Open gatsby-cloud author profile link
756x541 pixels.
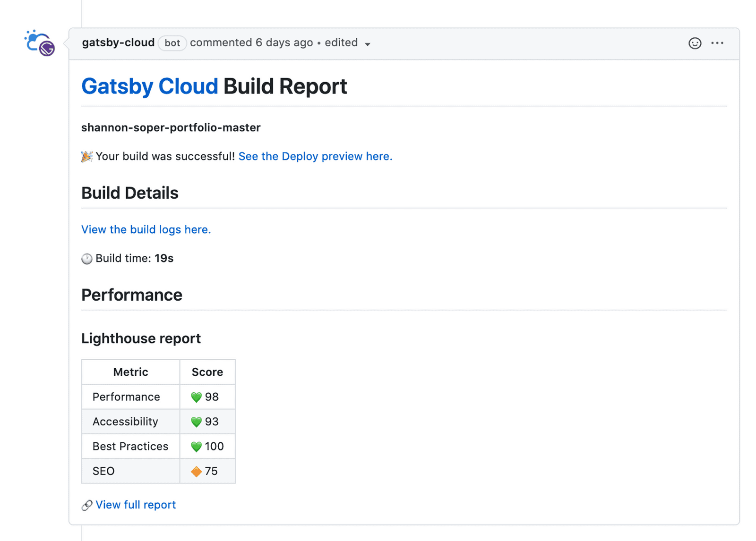[x=118, y=42]
